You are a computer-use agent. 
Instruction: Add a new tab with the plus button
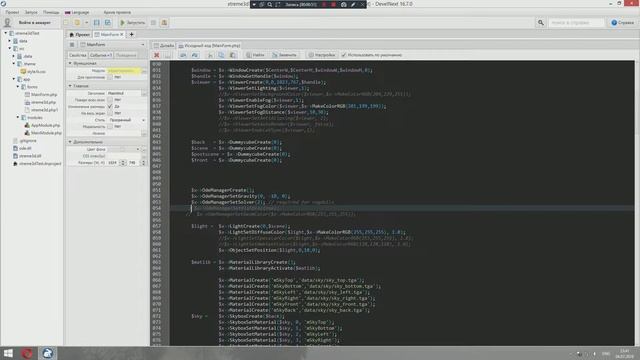tap(131, 34)
